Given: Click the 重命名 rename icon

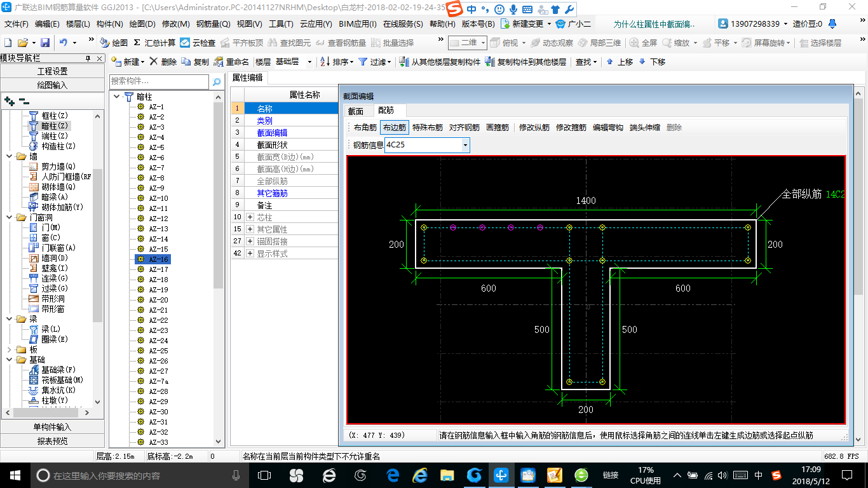Looking at the screenshot, I should click(219, 62).
